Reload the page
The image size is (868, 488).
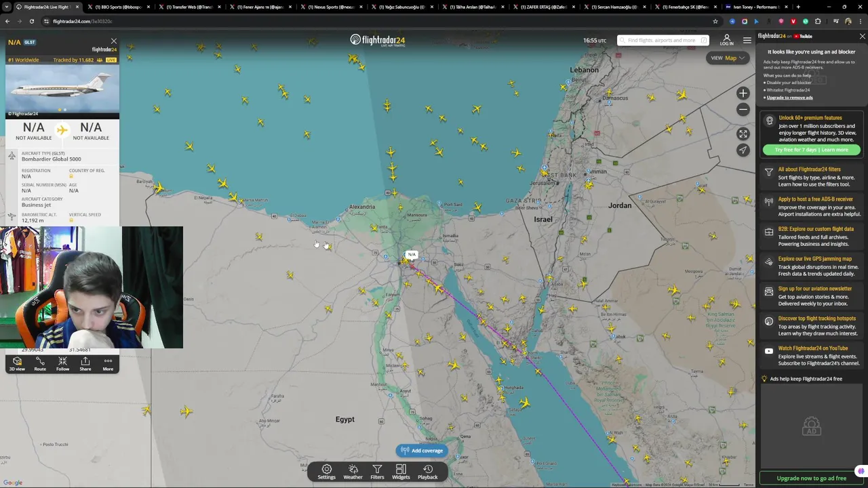pyautogui.click(x=31, y=21)
